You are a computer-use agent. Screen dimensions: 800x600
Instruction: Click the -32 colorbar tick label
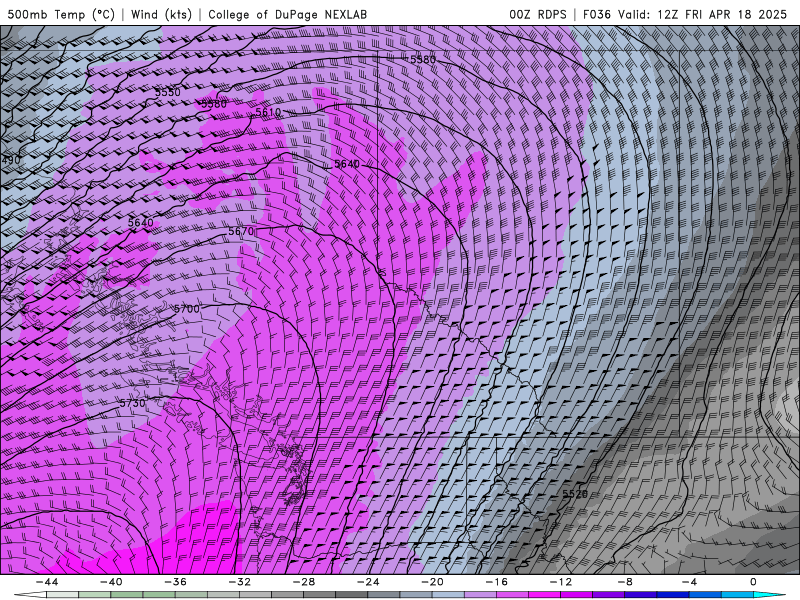coord(240,582)
